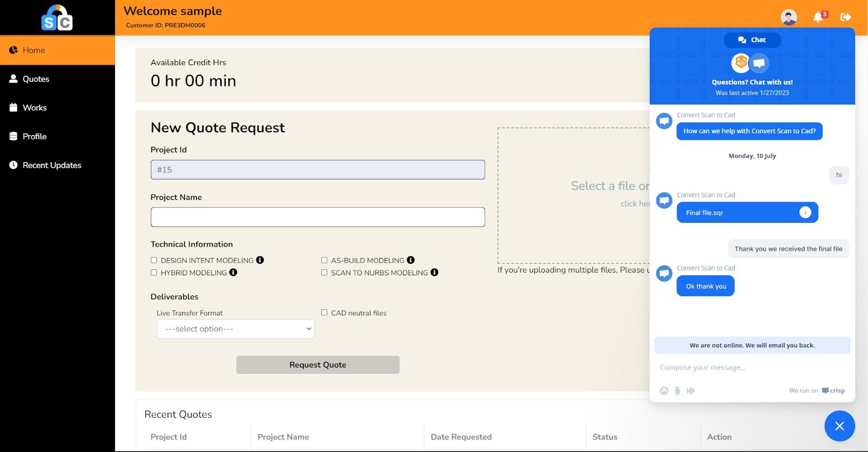Tick the Scan to NURBS Modeling checkbox
Viewport: 868px width, 452px height.
pyautogui.click(x=324, y=273)
